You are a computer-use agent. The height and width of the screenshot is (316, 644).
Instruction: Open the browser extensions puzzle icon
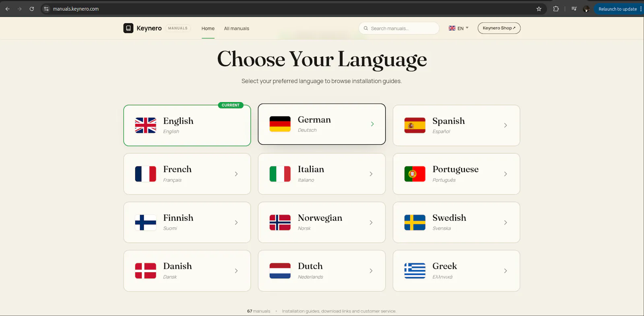(556, 9)
